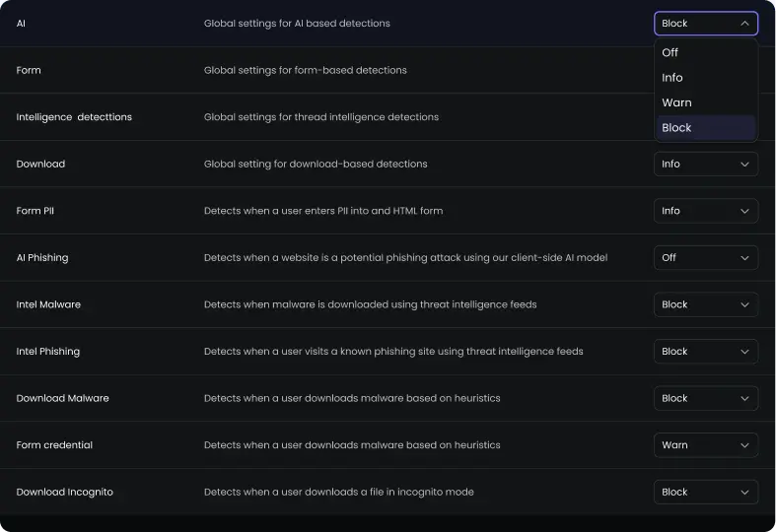Open the Intel Malware action dropdown
Viewport: 776px width, 532px height.
tap(705, 304)
